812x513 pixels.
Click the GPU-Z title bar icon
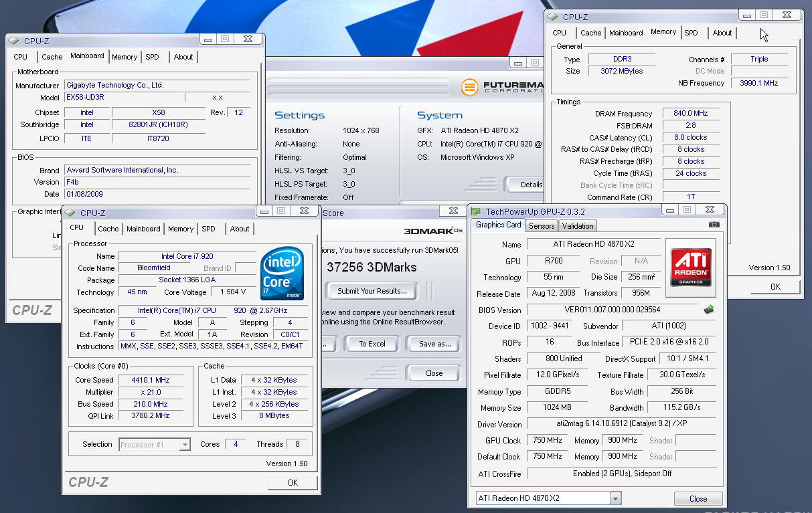[476, 211]
